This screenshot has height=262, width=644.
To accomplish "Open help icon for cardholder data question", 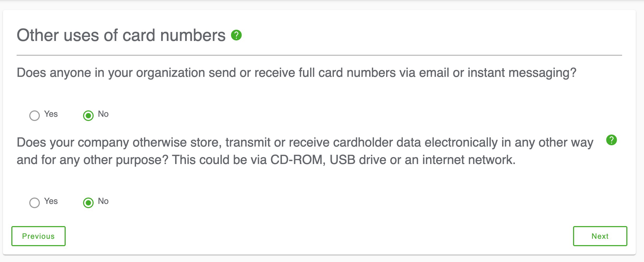I will tap(611, 140).
